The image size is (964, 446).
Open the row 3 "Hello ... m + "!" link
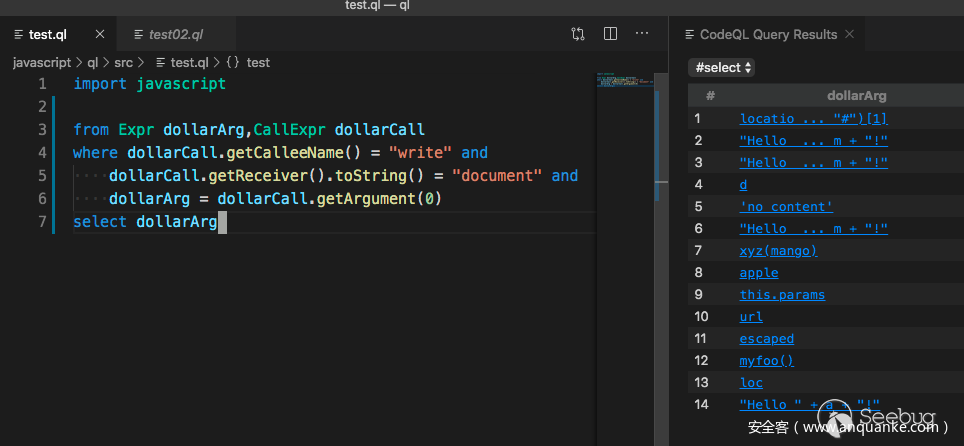pyautogui.click(x=813, y=162)
